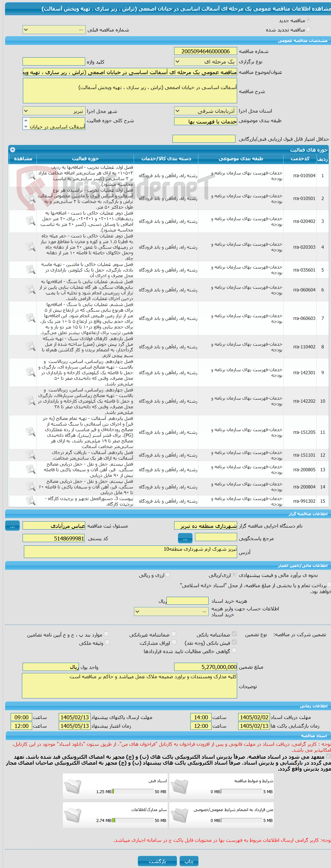This screenshot has height=868, width=331.
Task: Click the 'بازگشت' back button
Action: (x=157, y=861)
